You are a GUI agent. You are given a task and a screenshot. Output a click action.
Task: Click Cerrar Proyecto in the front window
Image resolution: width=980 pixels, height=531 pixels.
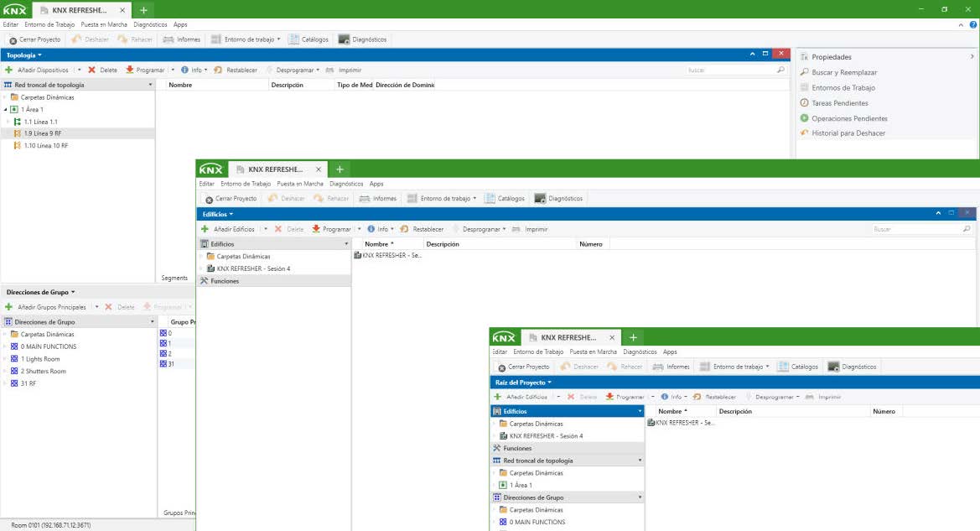522,367
